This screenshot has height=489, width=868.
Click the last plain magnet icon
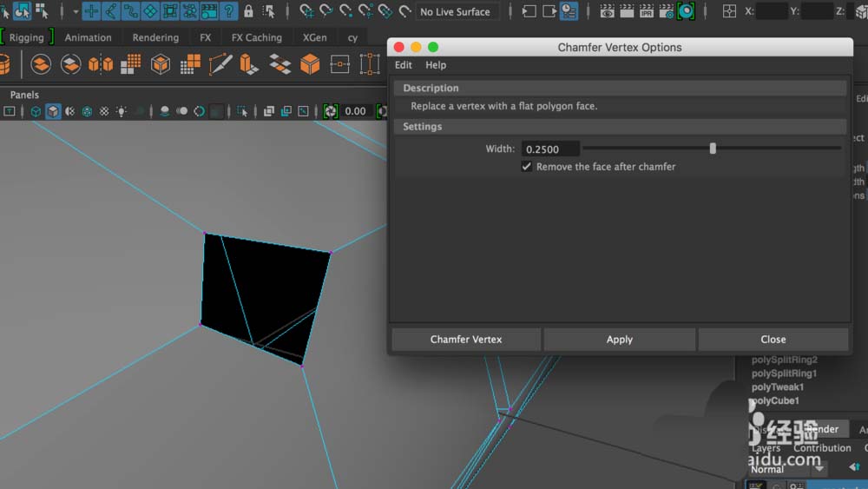pos(404,11)
